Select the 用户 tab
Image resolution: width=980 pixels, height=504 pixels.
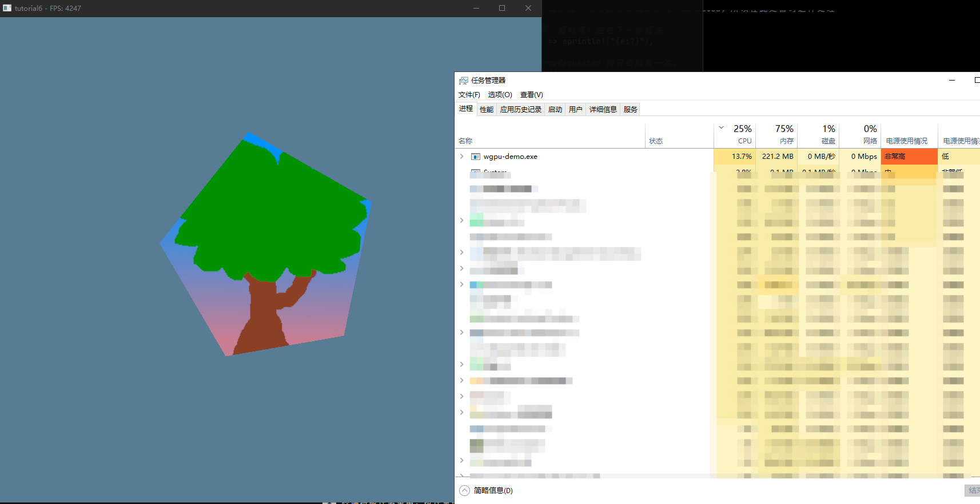pos(576,109)
